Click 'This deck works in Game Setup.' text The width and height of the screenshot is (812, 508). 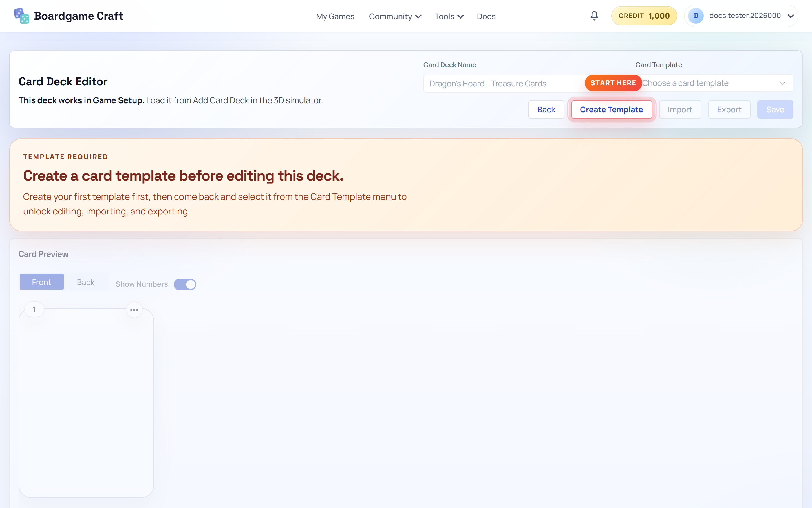point(81,100)
